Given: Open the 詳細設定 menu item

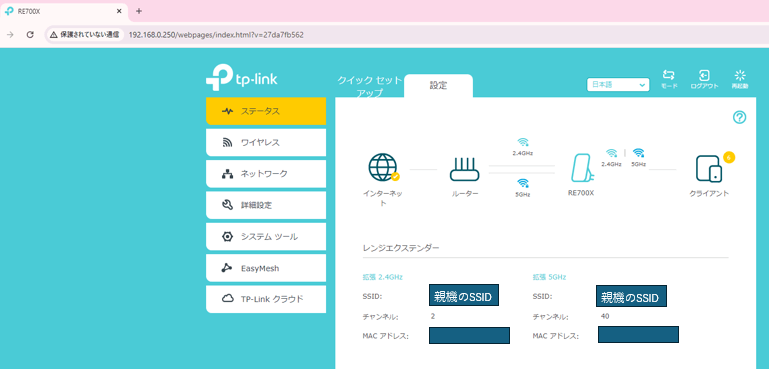Looking at the screenshot, I should pyautogui.click(x=266, y=205).
